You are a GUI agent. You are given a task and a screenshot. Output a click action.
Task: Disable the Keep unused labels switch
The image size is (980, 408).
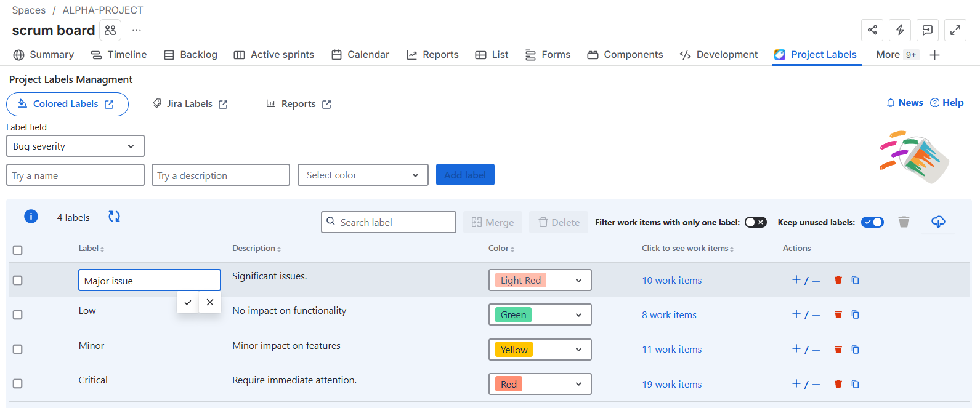coord(872,222)
